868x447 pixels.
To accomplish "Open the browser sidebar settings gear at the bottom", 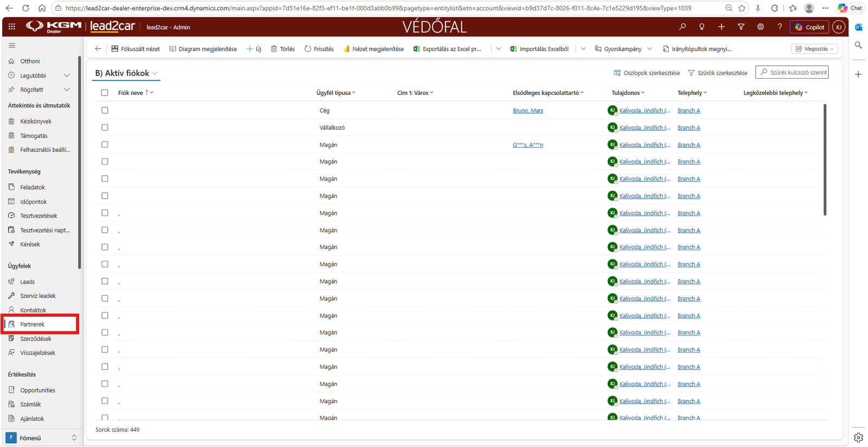I will click(x=858, y=437).
